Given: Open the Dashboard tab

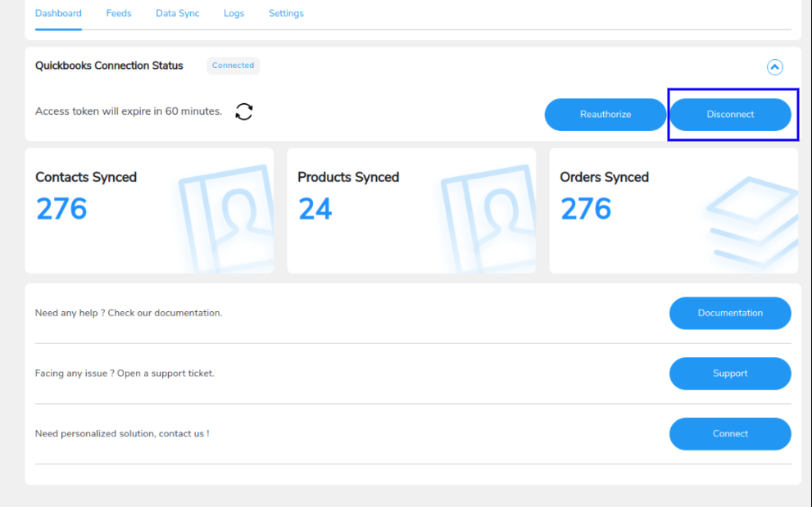Looking at the screenshot, I should click(x=58, y=13).
